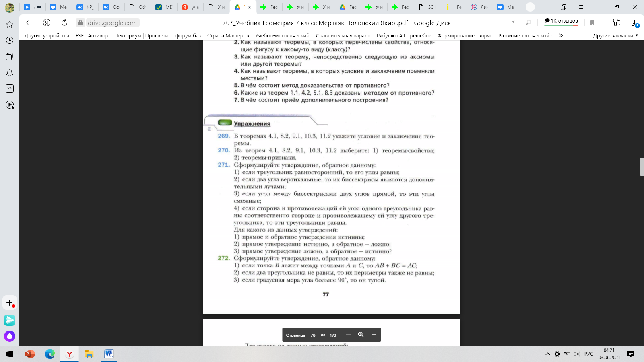Open the Yandex home button
The height and width of the screenshot is (362, 644).
coord(47,23)
